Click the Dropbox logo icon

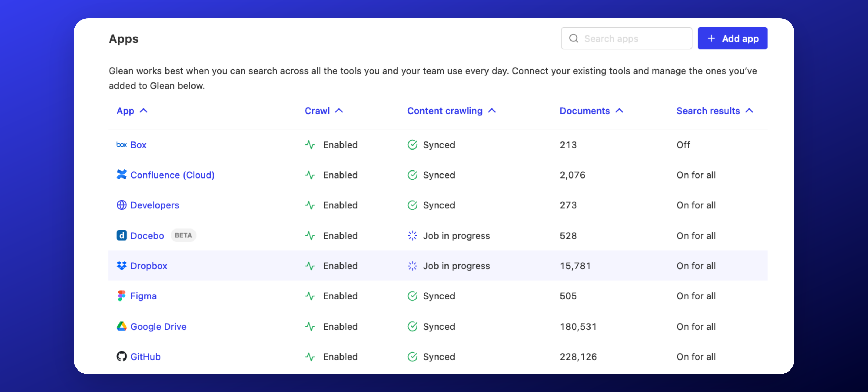point(121,266)
